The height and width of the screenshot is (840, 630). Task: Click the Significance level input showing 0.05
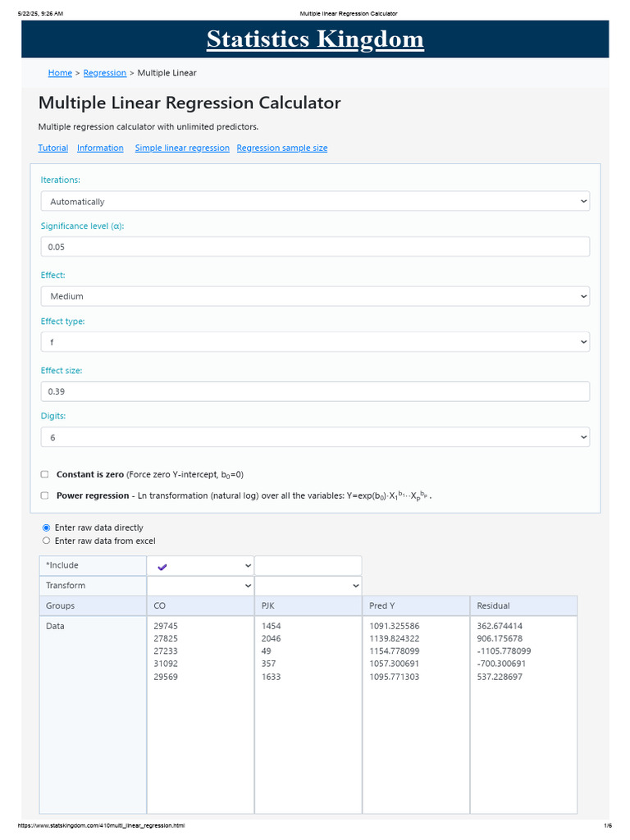tap(315, 247)
